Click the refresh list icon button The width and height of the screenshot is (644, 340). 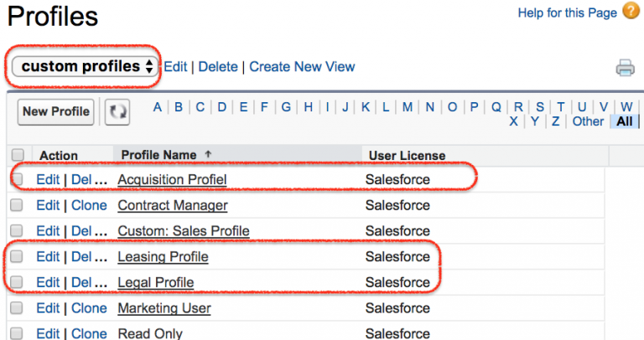coord(116,112)
